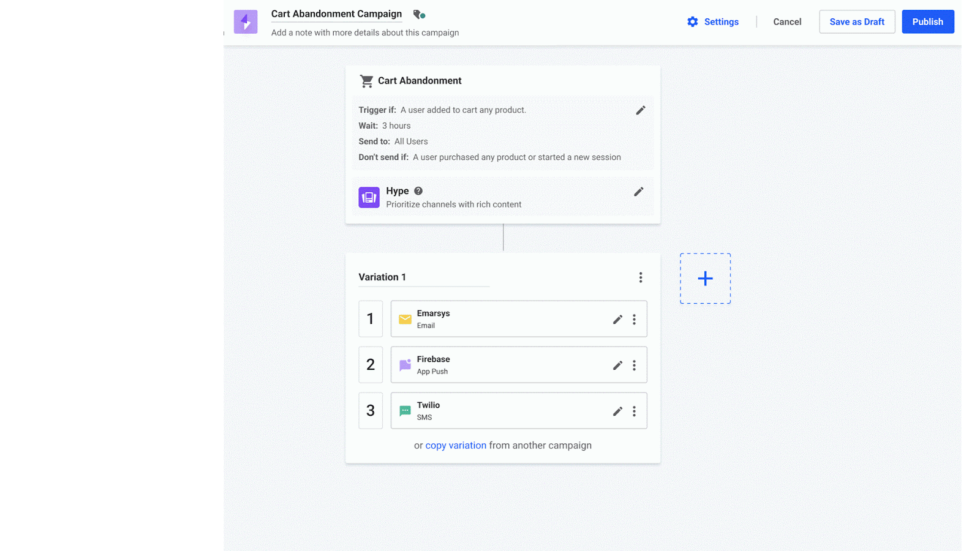Open the Twilio row three-dot menu

click(635, 411)
